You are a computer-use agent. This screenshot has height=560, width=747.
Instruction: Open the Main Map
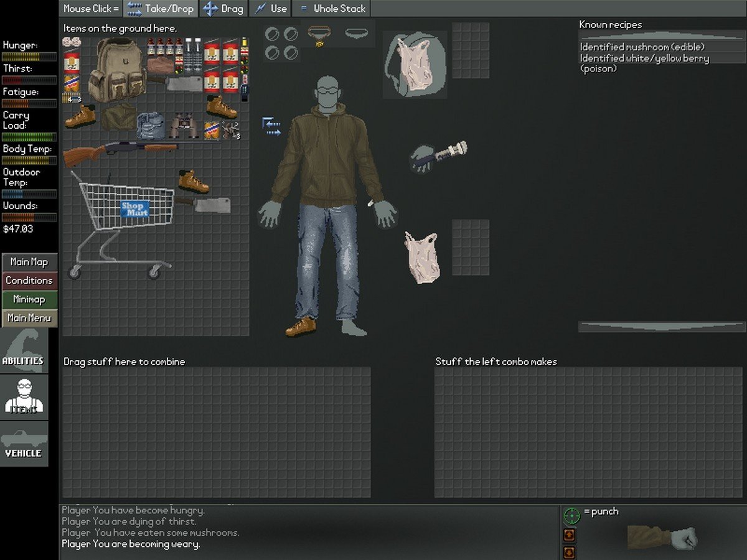click(29, 262)
